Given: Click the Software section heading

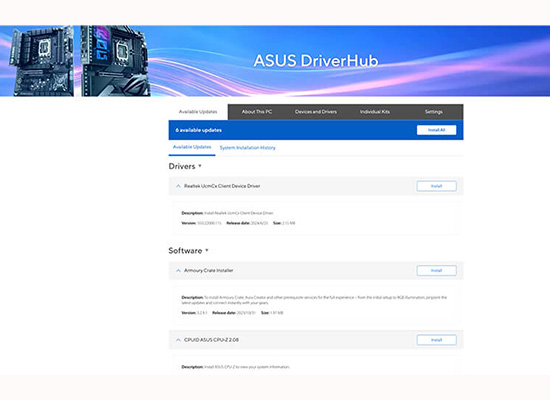Looking at the screenshot, I should [185, 251].
